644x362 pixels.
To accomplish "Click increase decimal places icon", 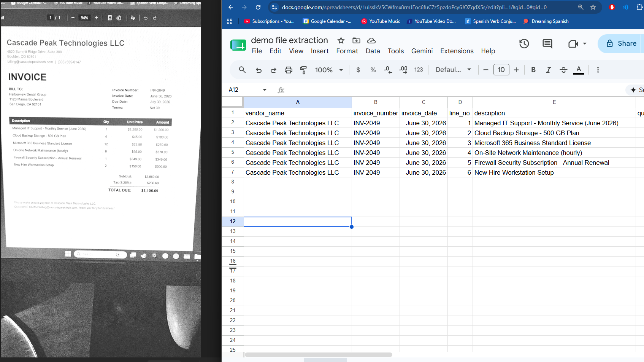I will click(x=403, y=70).
